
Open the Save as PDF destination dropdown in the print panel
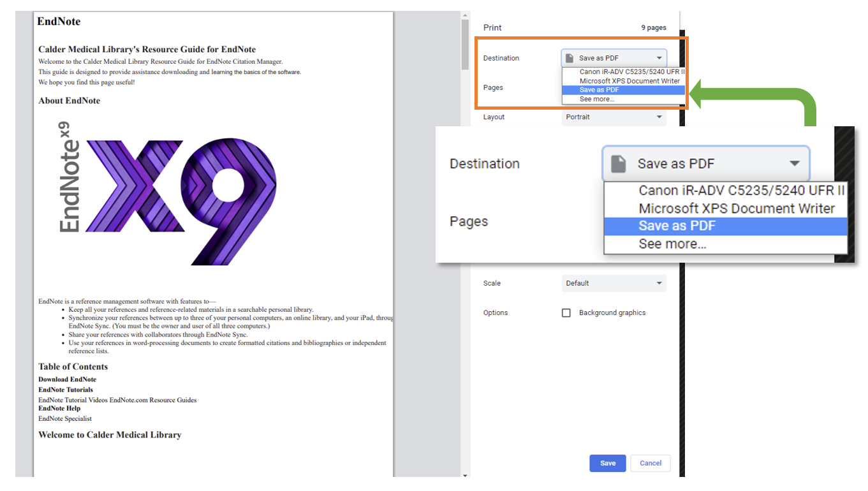tap(614, 58)
